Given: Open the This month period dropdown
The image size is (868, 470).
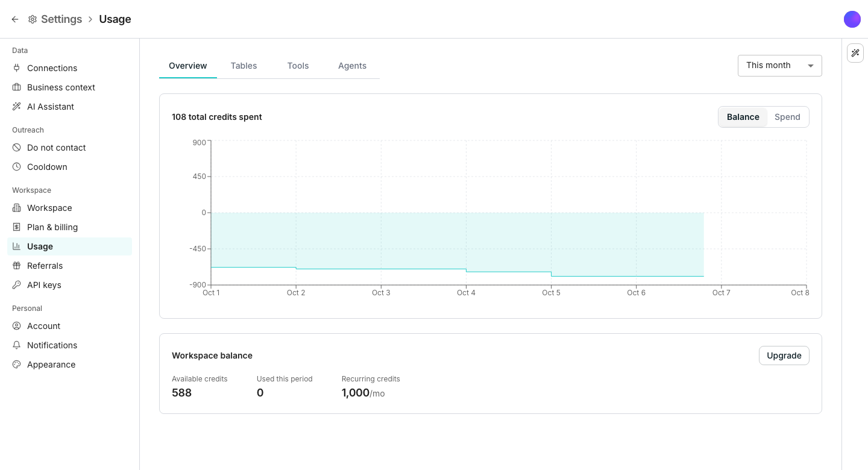Looking at the screenshot, I should click(x=780, y=66).
